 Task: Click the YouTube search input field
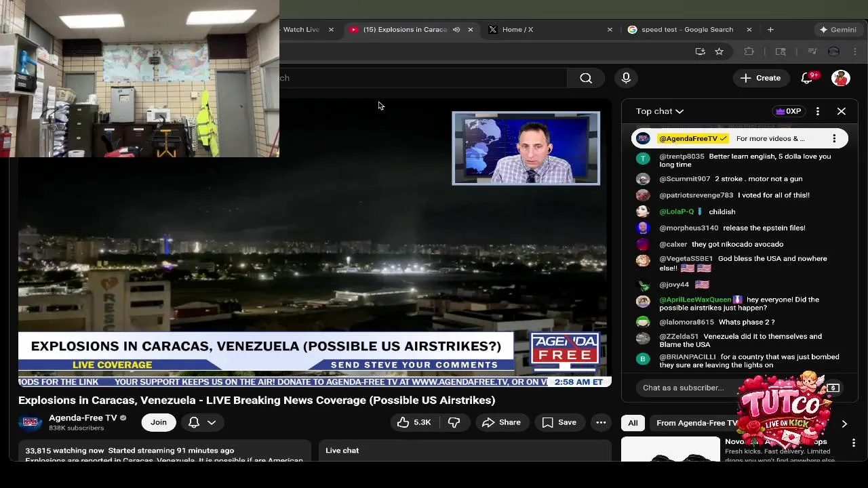coord(424,78)
